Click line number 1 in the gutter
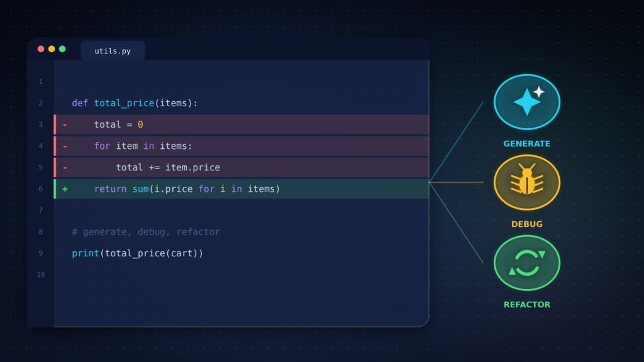 (x=41, y=82)
